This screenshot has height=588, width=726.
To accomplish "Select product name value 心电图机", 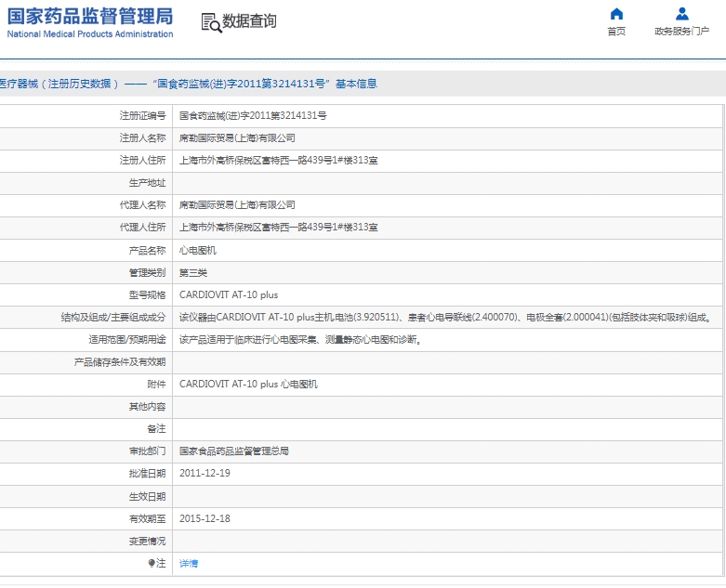I will pos(198,250).
